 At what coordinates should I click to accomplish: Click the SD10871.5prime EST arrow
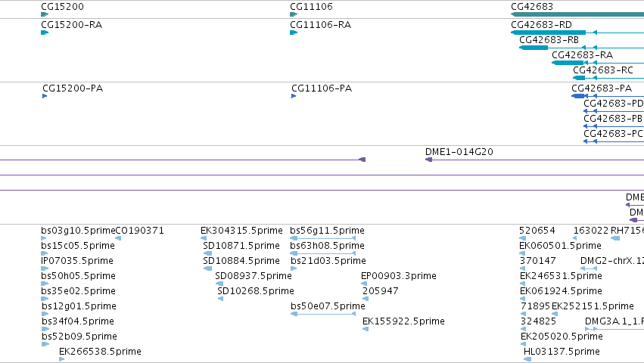click(x=208, y=253)
